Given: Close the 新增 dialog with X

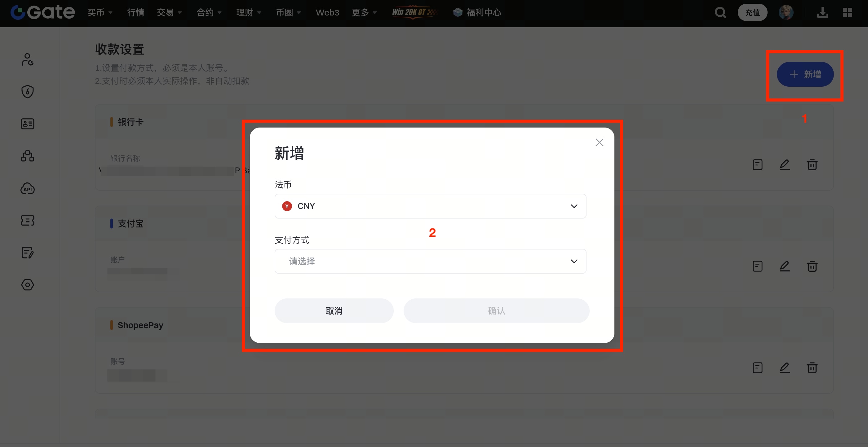Looking at the screenshot, I should [x=599, y=142].
